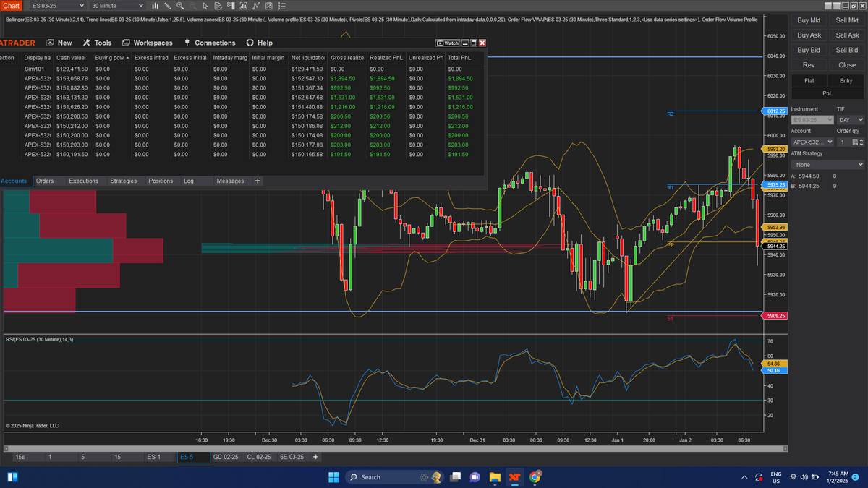The image size is (868, 488).
Task: Open Google Chrome from the taskbar
Action: tap(535, 476)
